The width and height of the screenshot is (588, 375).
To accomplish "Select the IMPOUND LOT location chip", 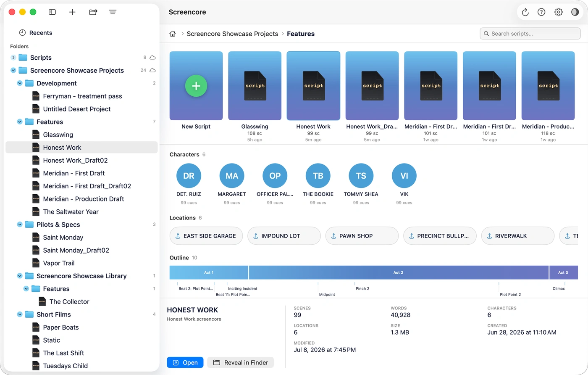I will (x=284, y=236).
